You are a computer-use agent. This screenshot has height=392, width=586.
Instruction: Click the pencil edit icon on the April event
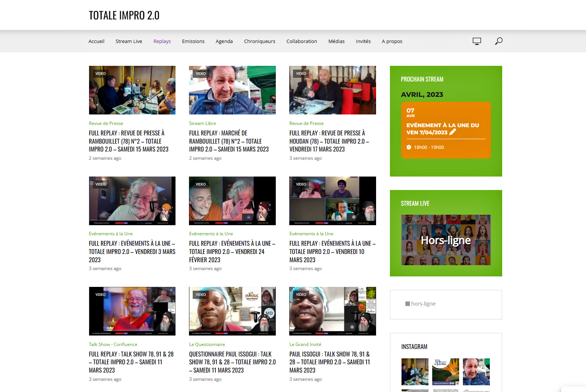coord(452,132)
